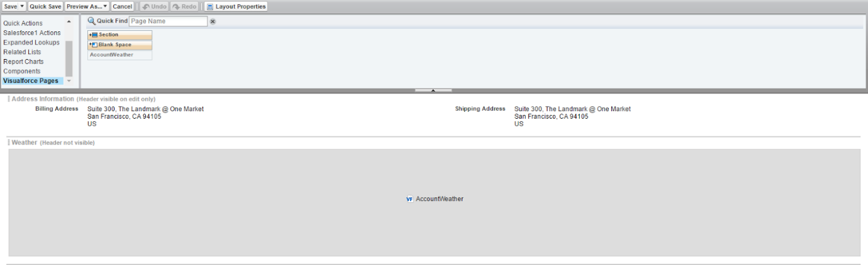Open the Save dropdown arrow
The image size is (868, 265).
pos(22,6)
